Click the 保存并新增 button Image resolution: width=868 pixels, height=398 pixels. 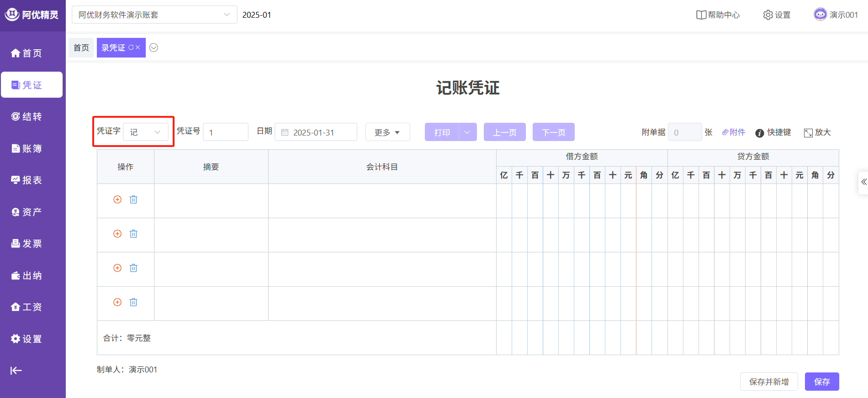coord(769,382)
